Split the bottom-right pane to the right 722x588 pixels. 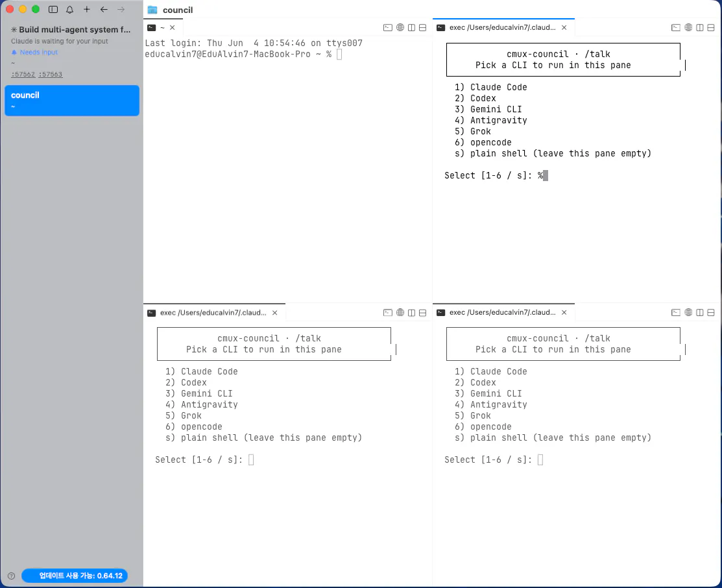click(x=700, y=312)
